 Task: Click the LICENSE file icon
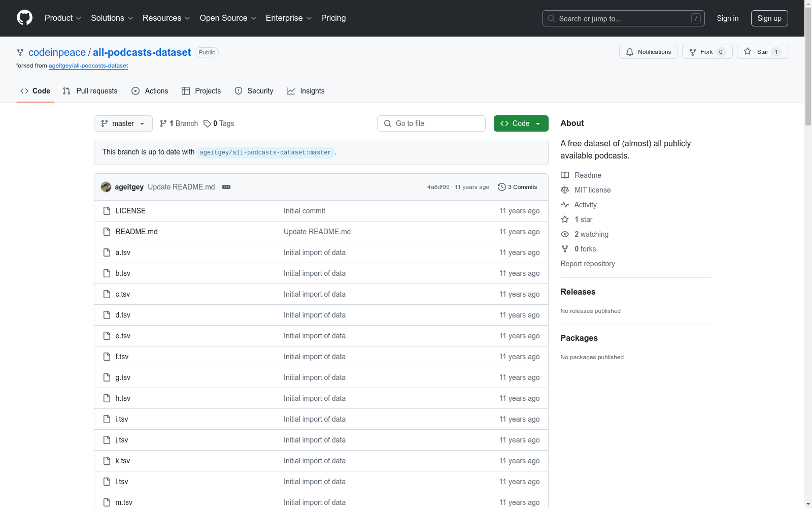[107, 211]
